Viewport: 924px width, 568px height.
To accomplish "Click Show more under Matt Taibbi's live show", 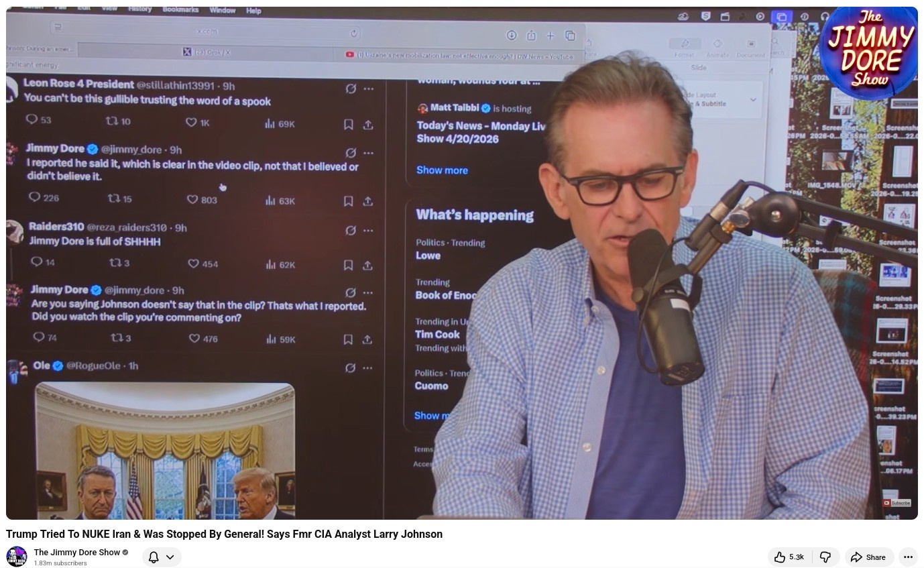I will [x=442, y=170].
